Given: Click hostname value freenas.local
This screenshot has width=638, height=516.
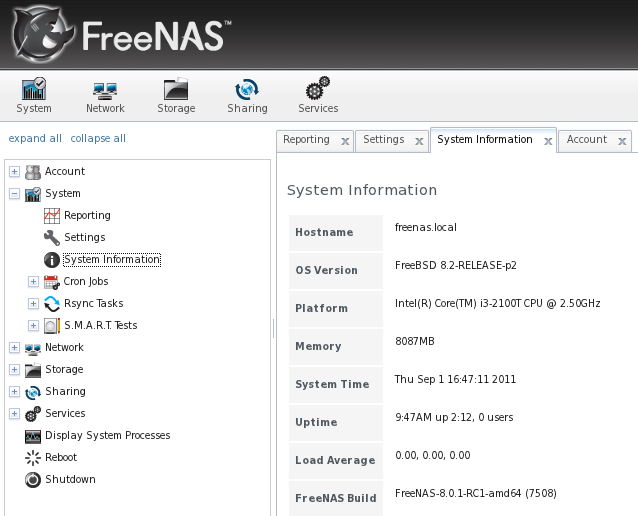Looking at the screenshot, I should [x=426, y=227].
